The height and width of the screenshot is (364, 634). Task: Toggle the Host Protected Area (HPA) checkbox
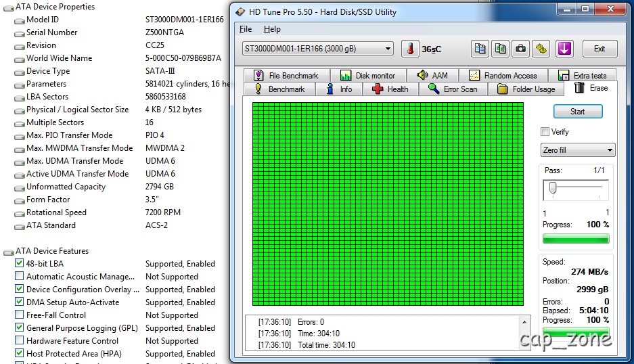pyautogui.click(x=19, y=353)
